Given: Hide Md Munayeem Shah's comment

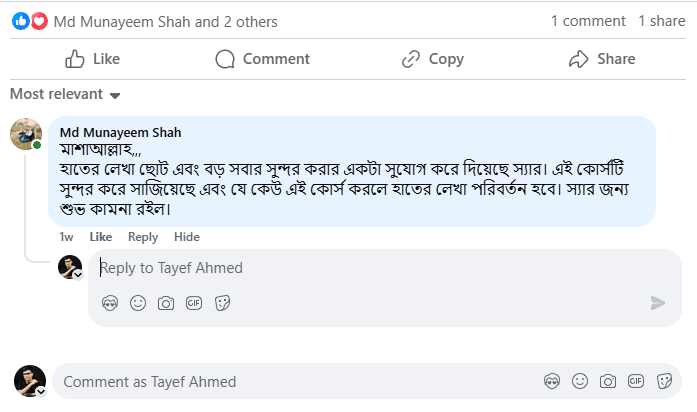Looking at the screenshot, I should pyautogui.click(x=187, y=237).
